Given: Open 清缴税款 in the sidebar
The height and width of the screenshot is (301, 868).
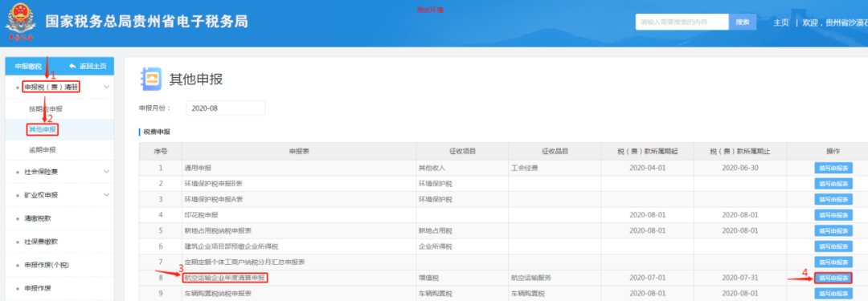Looking at the screenshot, I should pyautogui.click(x=38, y=218).
